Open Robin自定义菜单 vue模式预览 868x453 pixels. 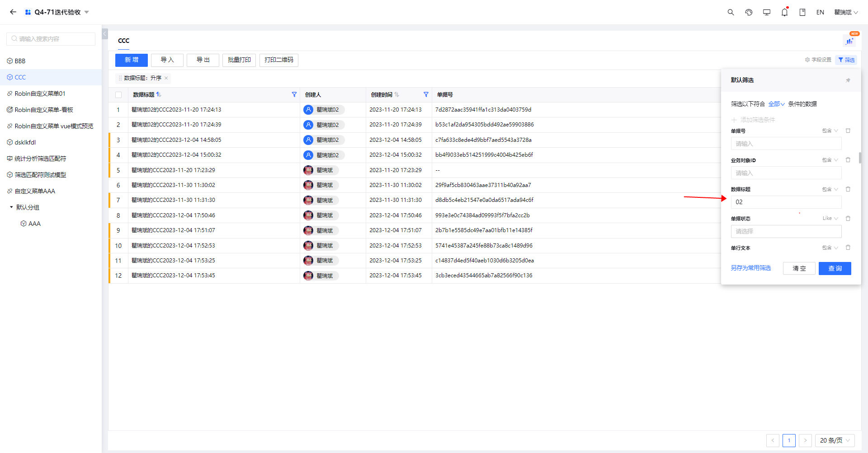[51, 126]
